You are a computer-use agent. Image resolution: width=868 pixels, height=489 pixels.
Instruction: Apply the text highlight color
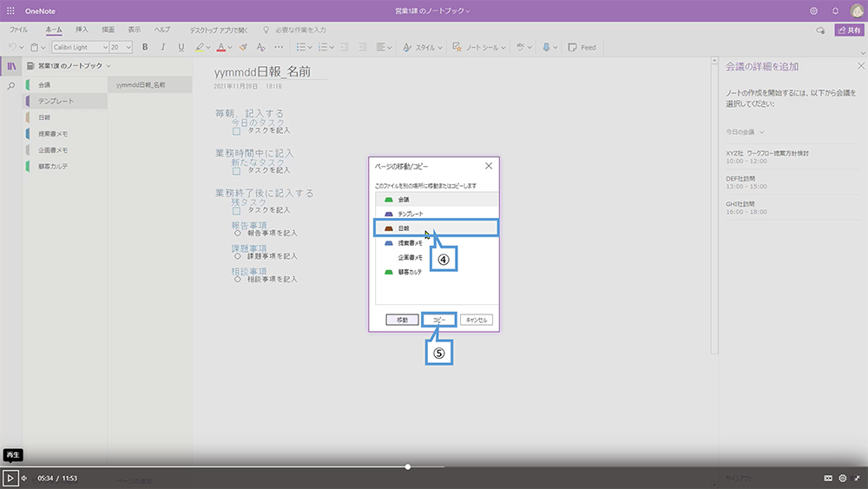(x=200, y=47)
